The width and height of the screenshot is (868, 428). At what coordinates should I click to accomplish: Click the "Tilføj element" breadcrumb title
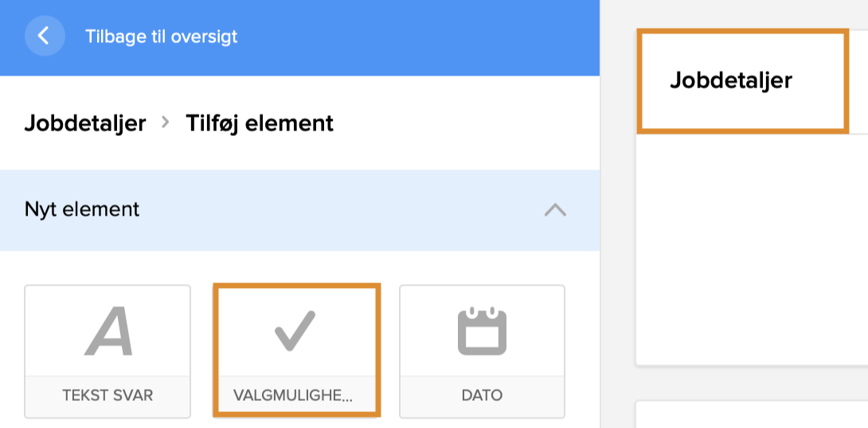pyautogui.click(x=260, y=123)
